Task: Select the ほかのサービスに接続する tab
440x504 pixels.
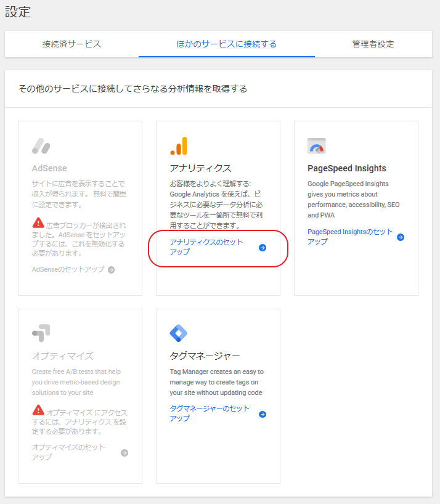Action: tap(226, 44)
